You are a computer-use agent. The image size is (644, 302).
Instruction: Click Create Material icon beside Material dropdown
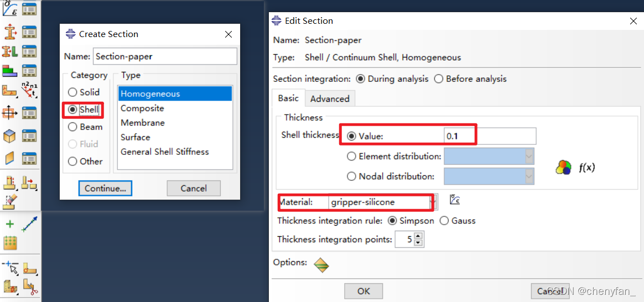(x=455, y=200)
